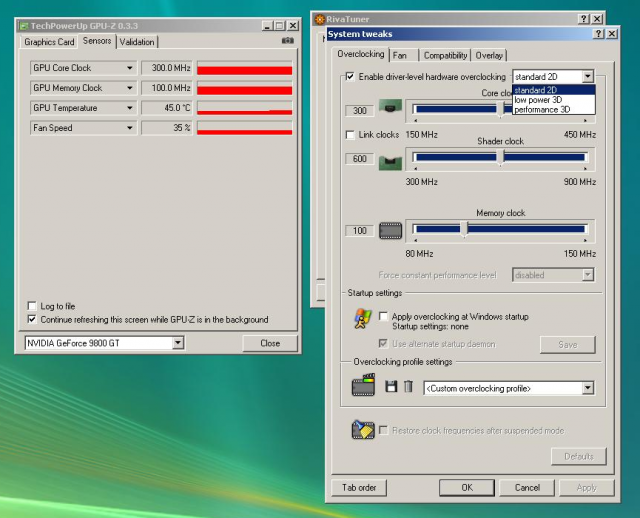Image resolution: width=640 pixels, height=518 pixels.
Task: Toggle Use alternate startup daemon checkbox
Action: 383,344
